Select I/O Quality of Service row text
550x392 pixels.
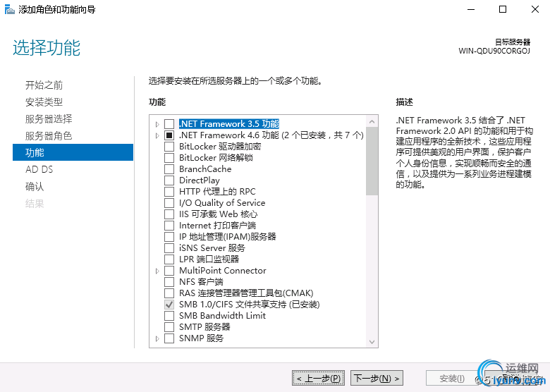[x=222, y=203]
